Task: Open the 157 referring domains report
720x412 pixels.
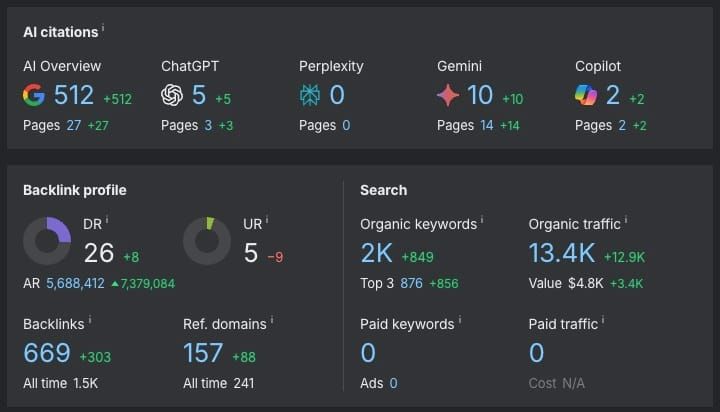Action: (204, 353)
